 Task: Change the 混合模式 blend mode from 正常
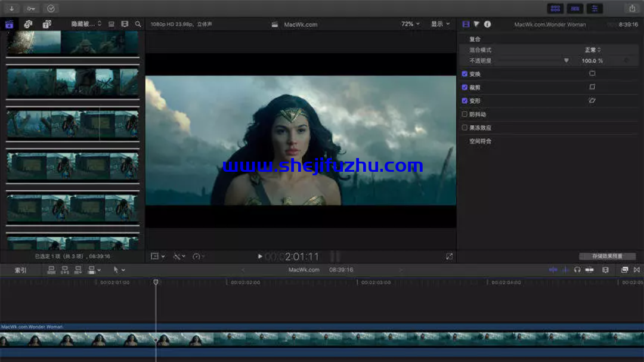593,49
